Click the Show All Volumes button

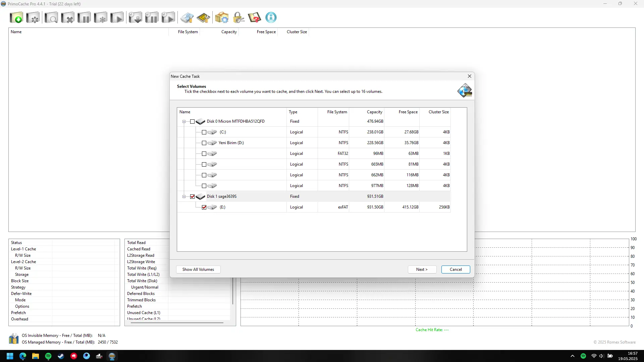click(198, 269)
